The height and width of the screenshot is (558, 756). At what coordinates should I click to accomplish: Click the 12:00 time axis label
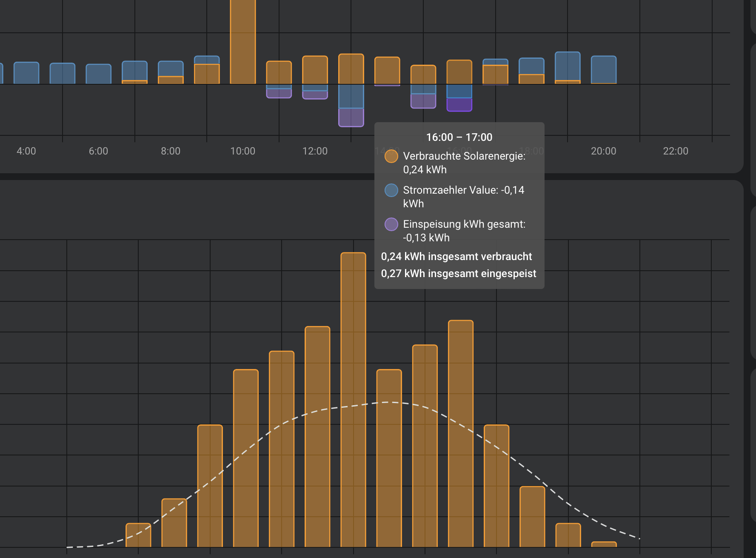click(x=315, y=151)
